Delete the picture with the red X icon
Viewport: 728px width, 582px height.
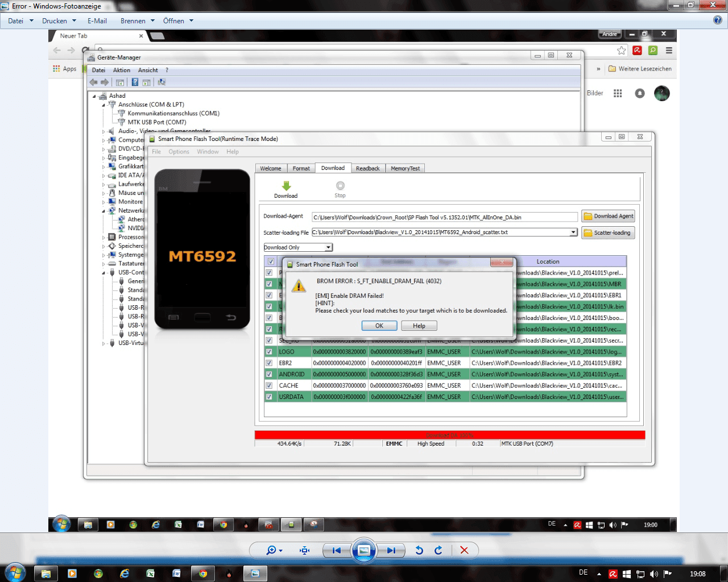tap(464, 550)
